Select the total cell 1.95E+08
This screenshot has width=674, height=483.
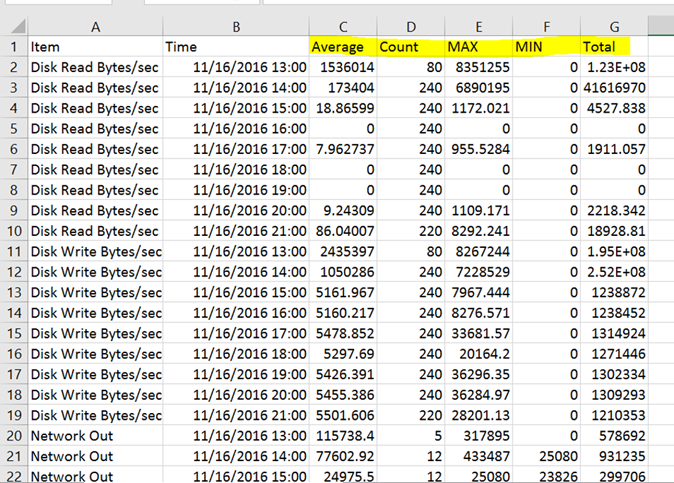[x=614, y=251]
